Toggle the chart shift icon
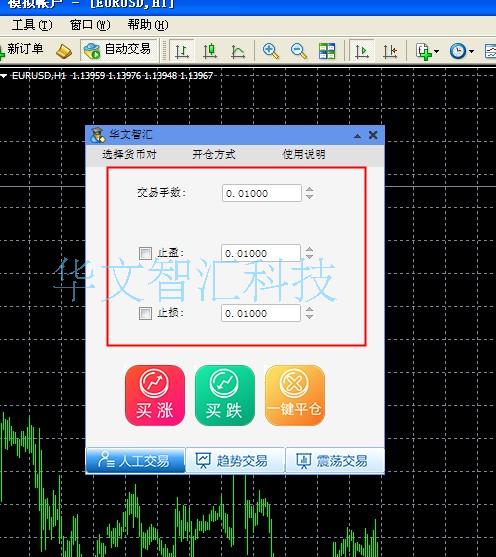This screenshot has height=557, width=496. point(390,52)
